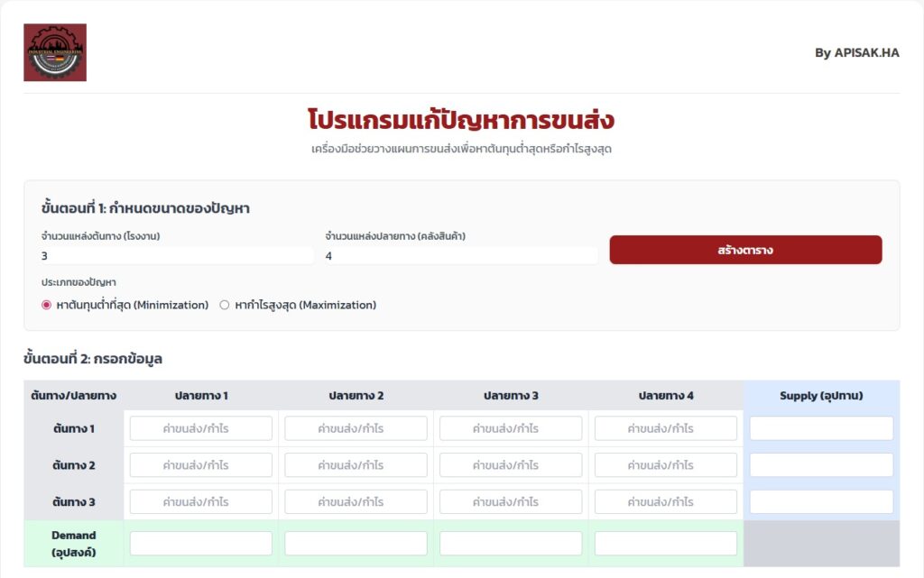Click the จำนวนแหล่งปลายทาง (คลังสินค้า) input field
This screenshot has width=924, height=578.
click(x=461, y=256)
